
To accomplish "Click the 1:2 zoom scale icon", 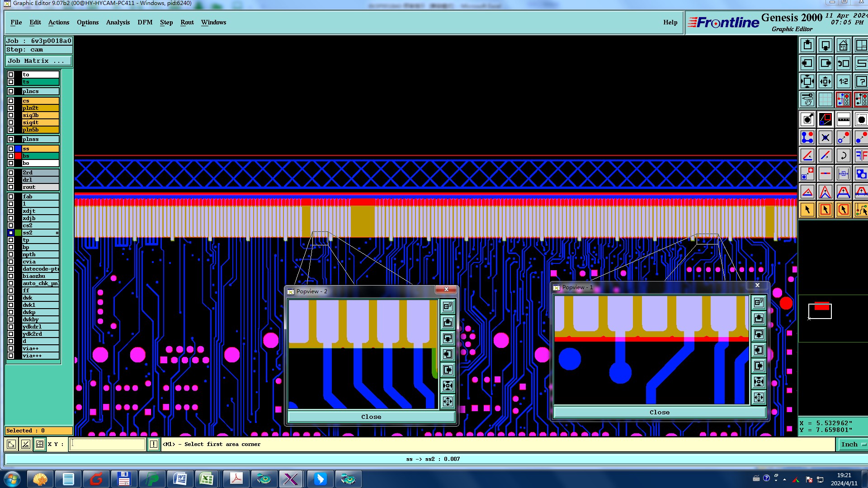I will coord(843,82).
